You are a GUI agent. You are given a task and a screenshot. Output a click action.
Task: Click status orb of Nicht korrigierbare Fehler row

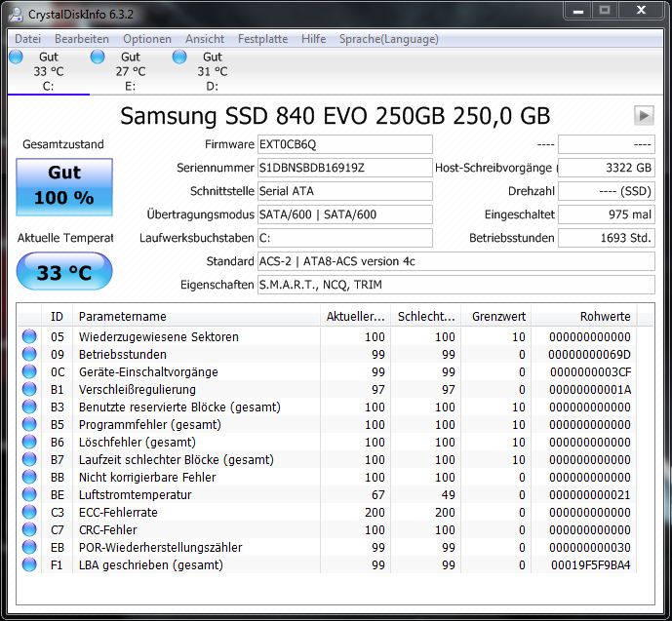click(29, 477)
